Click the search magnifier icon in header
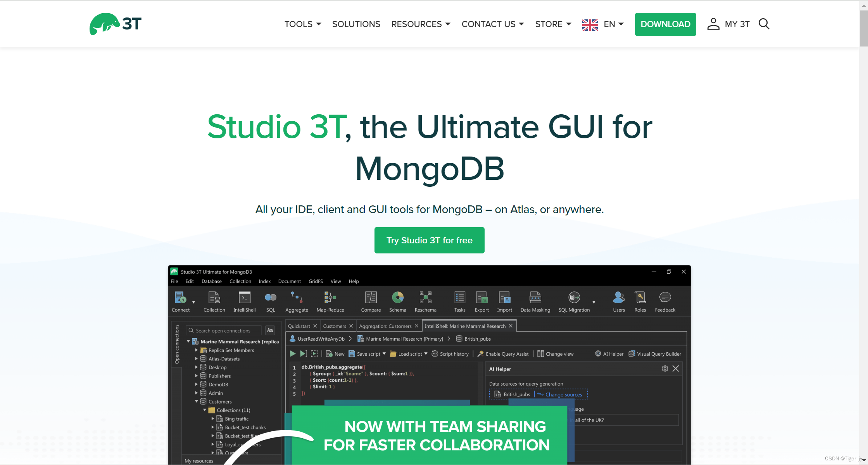 764,24
